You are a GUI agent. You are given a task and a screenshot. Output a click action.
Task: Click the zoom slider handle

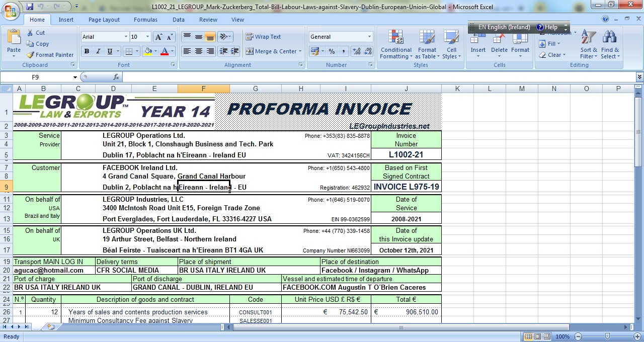tap(608, 336)
